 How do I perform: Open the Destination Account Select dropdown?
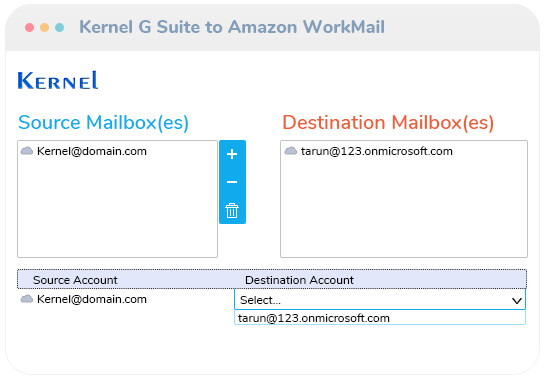click(x=380, y=300)
